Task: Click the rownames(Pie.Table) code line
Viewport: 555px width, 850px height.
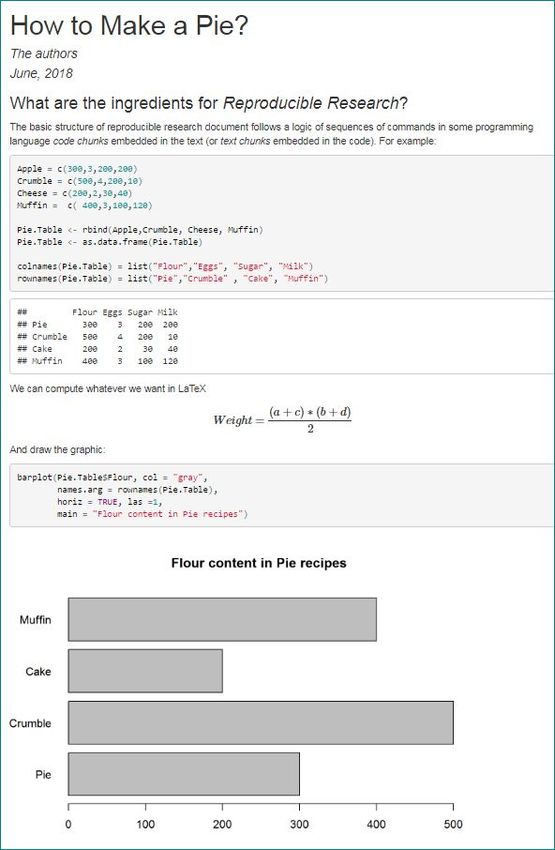Action: (x=172, y=278)
